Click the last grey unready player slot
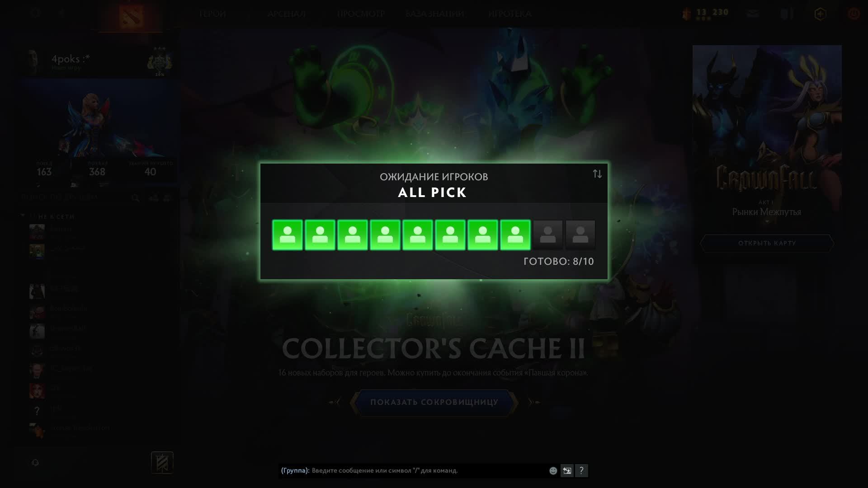Screen dimensions: 868x488 pyautogui.click(x=580, y=235)
